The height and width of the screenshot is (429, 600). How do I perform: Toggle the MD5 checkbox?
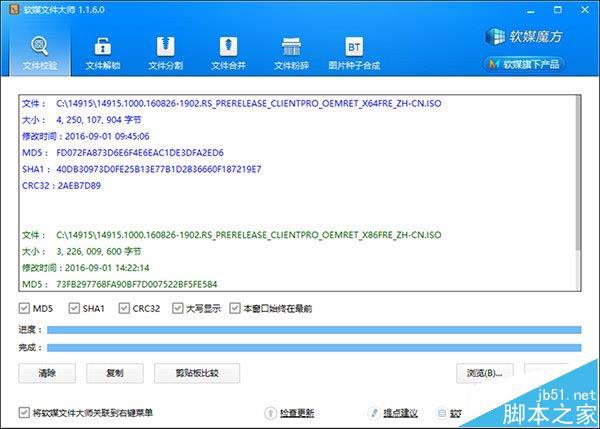[x=24, y=308]
